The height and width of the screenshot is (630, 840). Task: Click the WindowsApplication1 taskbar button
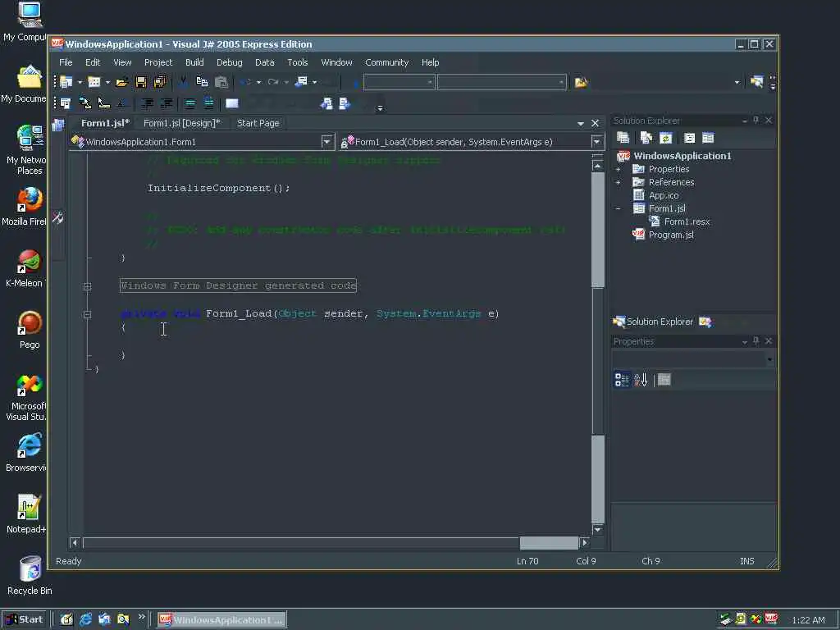pyautogui.click(x=221, y=620)
